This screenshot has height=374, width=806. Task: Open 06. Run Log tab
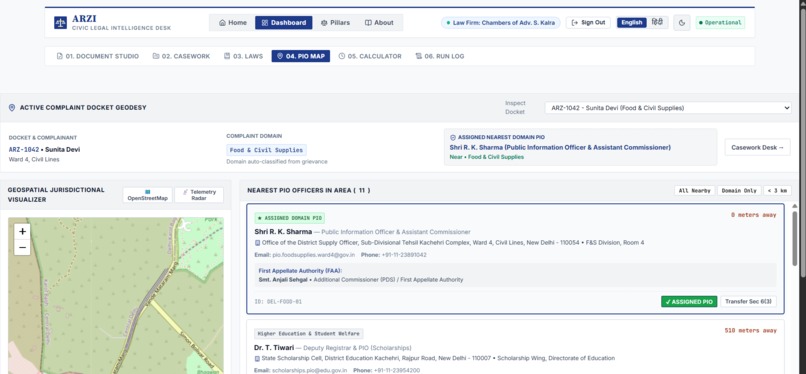click(x=439, y=56)
